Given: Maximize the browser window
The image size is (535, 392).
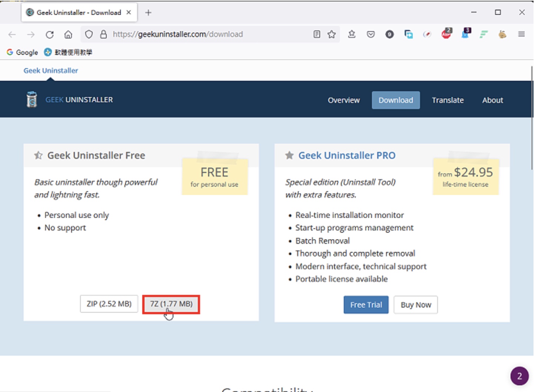Looking at the screenshot, I should coord(498,12).
